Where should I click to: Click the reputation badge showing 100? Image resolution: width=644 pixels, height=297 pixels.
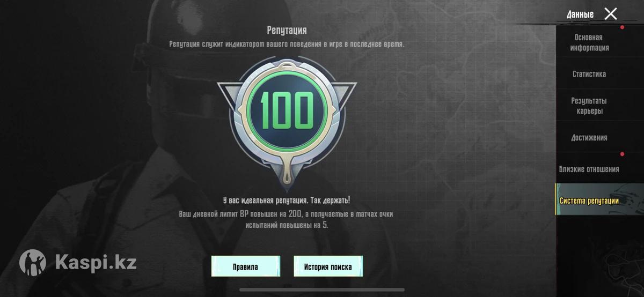click(287, 125)
